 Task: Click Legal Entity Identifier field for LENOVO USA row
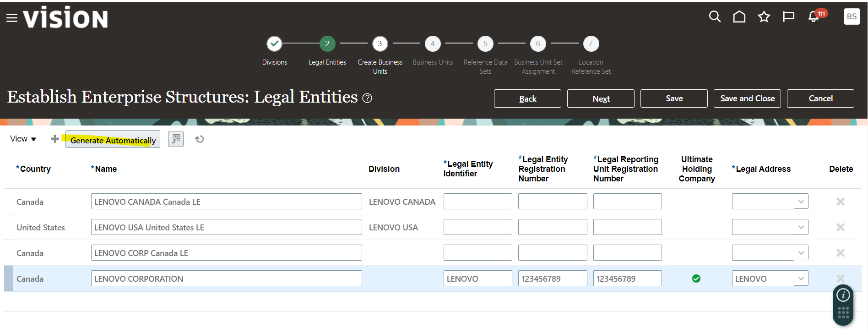tap(477, 227)
